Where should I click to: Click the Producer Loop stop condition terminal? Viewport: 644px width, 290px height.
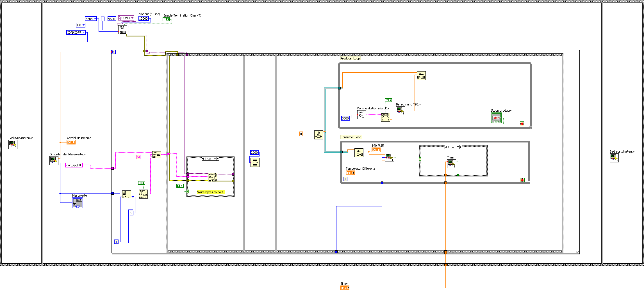(522, 124)
